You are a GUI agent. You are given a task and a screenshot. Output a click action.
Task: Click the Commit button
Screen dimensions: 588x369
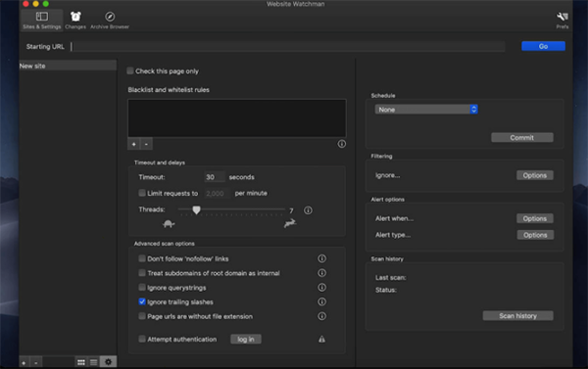tap(522, 137)
